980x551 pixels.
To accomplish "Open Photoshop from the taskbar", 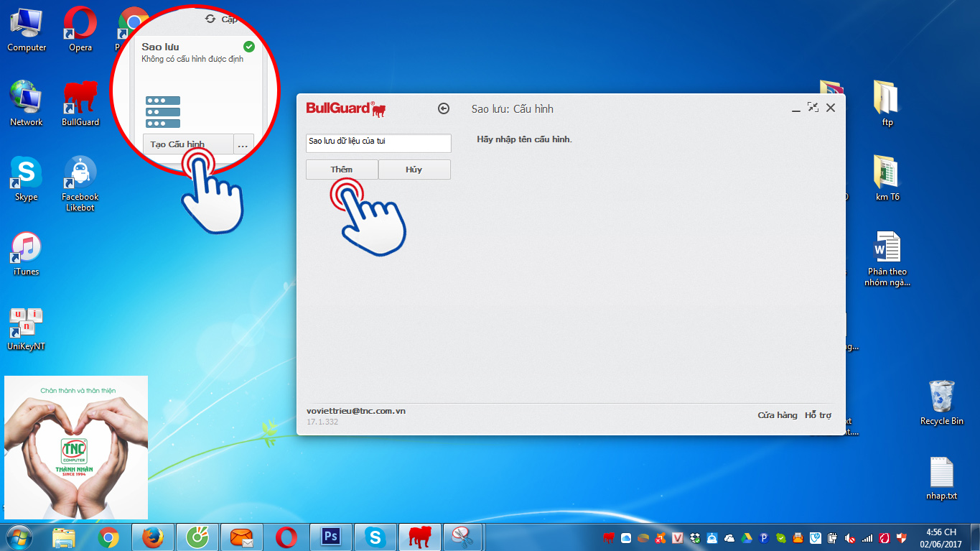I will click(x=330, y=537).
